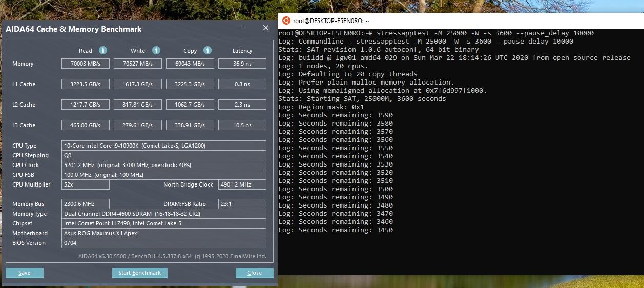Click the info icon next to Write
The width and height of the screenshot is (644, 288).
(x=156, y=50)
